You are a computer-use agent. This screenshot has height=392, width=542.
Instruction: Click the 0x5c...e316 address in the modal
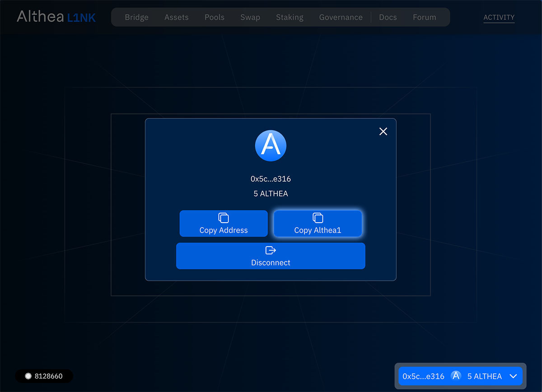[271, 179]
